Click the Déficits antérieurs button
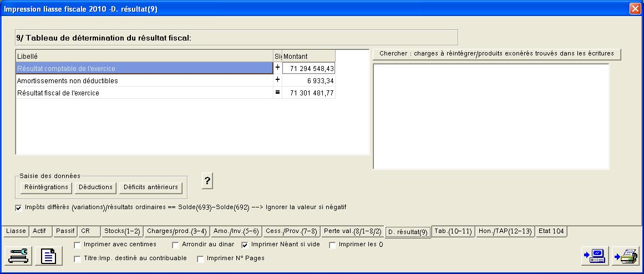644x274 pixels. [150, 187]
